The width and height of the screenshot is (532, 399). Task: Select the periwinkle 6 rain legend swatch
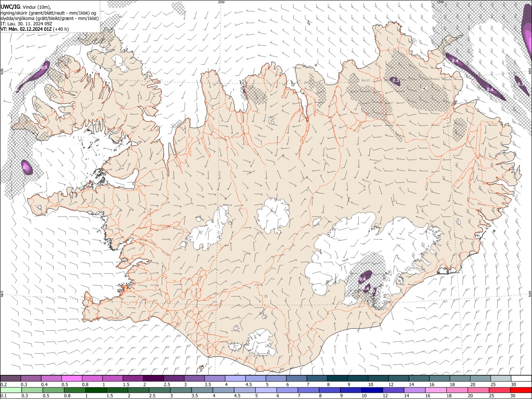[x=288, y=390]
